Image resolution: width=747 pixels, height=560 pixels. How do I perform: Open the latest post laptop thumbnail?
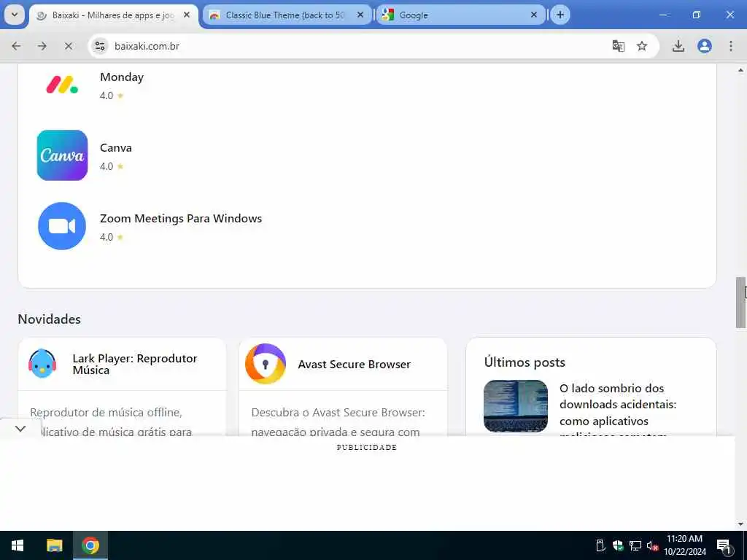pyautogui.click(x=516, y=405)
